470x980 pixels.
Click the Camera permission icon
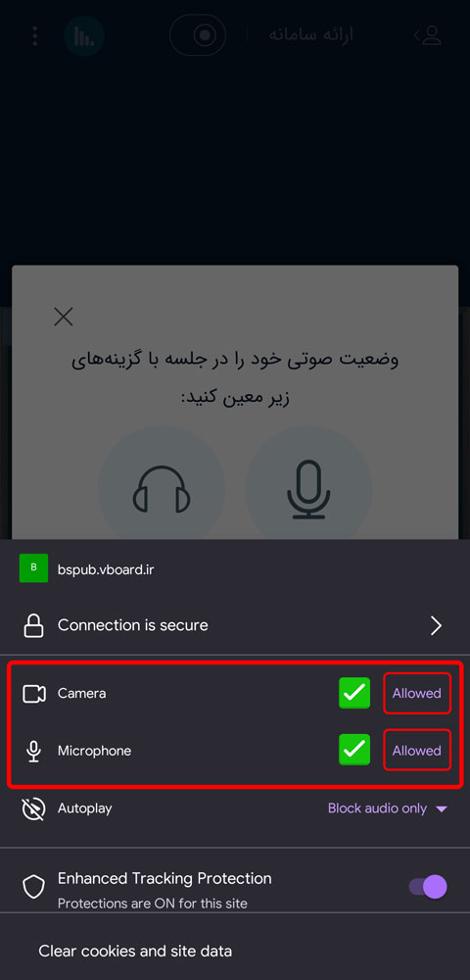(x=34, y=694)
